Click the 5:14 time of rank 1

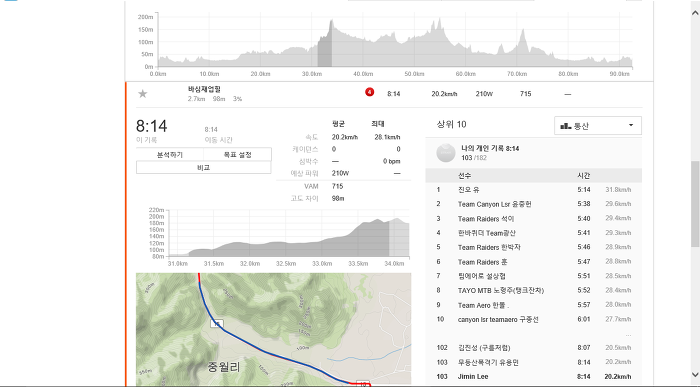[583, 190]
